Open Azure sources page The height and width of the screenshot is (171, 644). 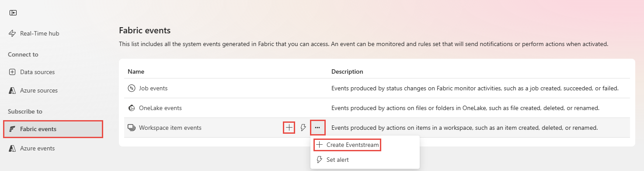[33, 90]
